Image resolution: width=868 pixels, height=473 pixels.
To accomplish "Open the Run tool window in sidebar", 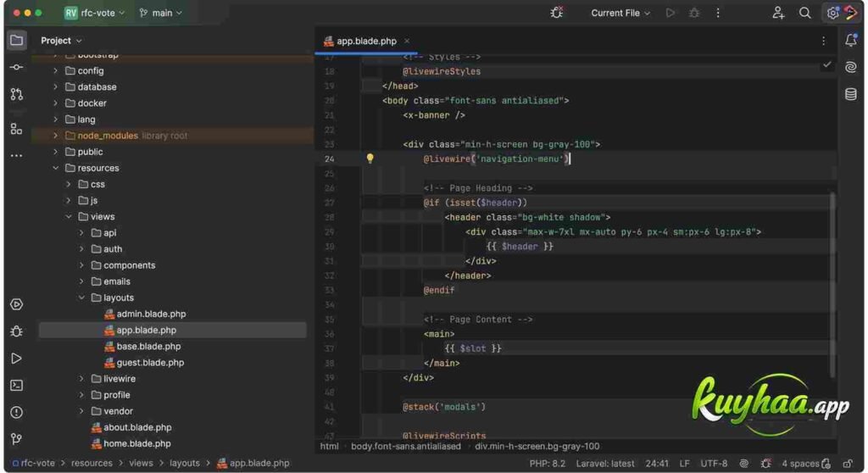I will (17, 359).
